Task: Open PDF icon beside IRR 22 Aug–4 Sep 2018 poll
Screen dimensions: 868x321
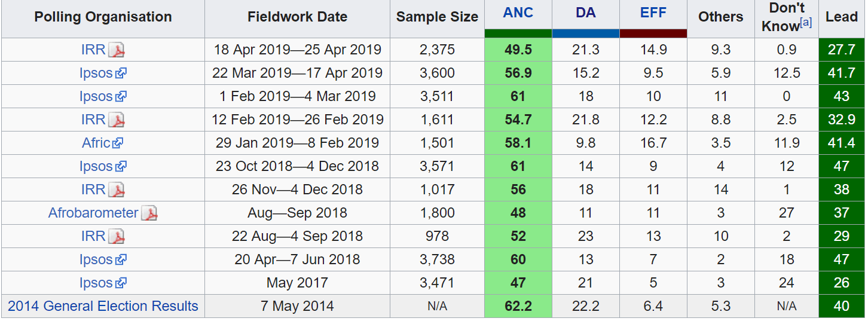Action: click(x=117, y=237)
